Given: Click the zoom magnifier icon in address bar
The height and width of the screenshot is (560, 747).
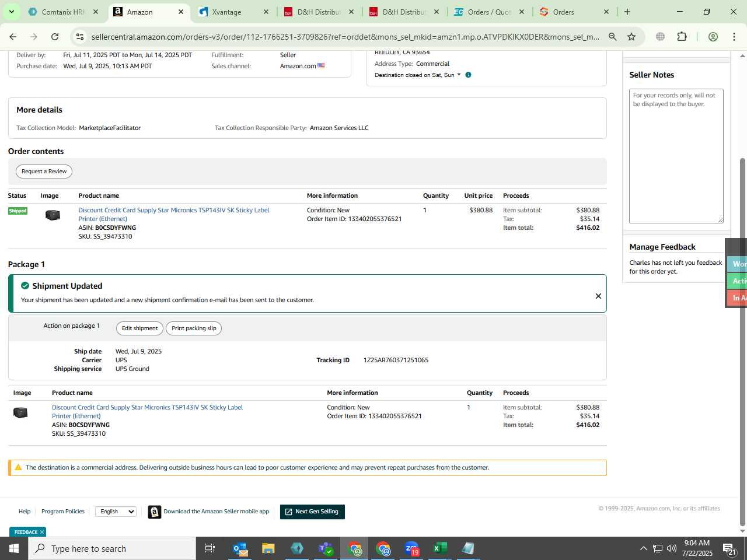Looking at the screenshot, I should pos(612,37).
